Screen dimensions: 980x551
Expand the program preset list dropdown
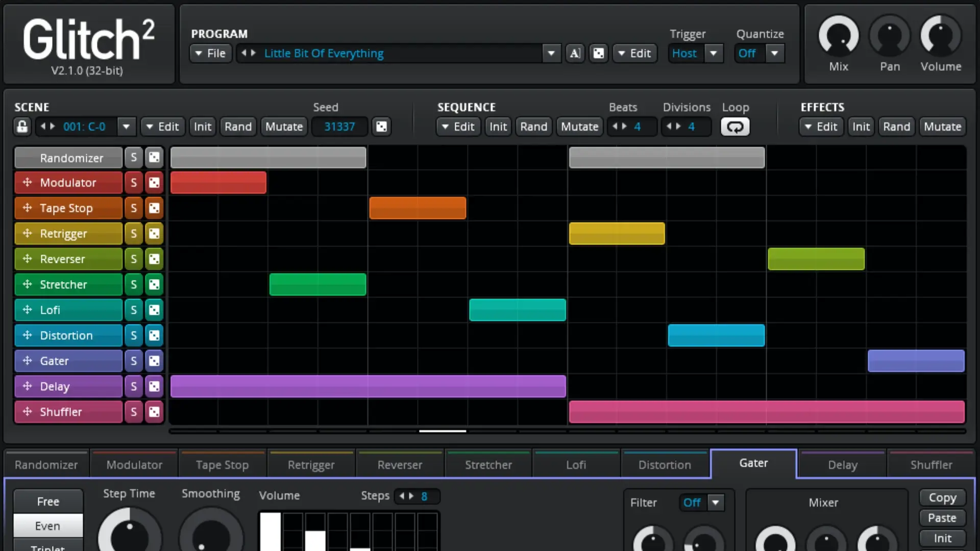tap(551, 53)
